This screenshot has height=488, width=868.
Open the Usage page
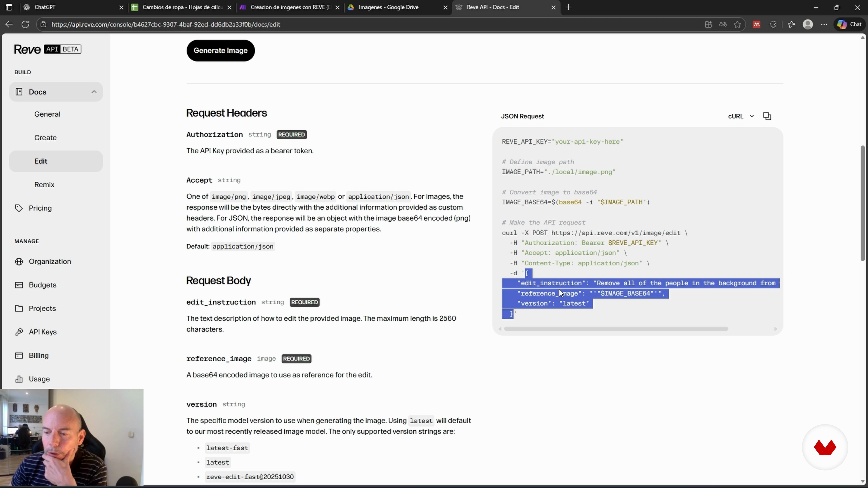click(39, 379)
